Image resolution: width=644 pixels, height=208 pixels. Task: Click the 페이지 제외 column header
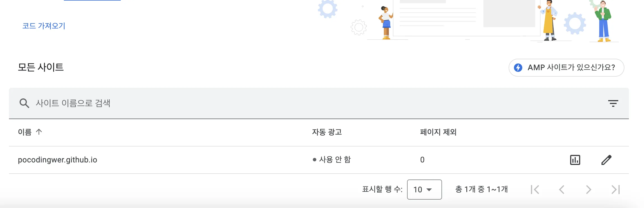pos(438,132)
